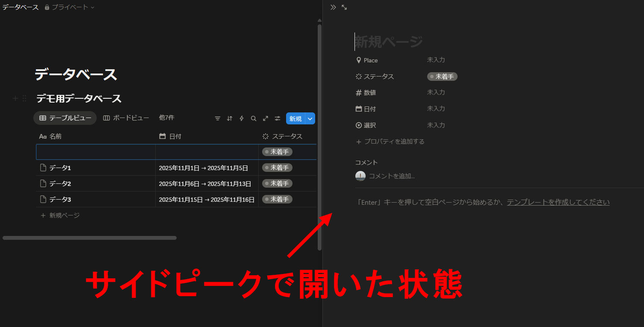Screen dimensions: 644x327
Task: Close side peek with double chevron
Action: click(x=333, y=7)
